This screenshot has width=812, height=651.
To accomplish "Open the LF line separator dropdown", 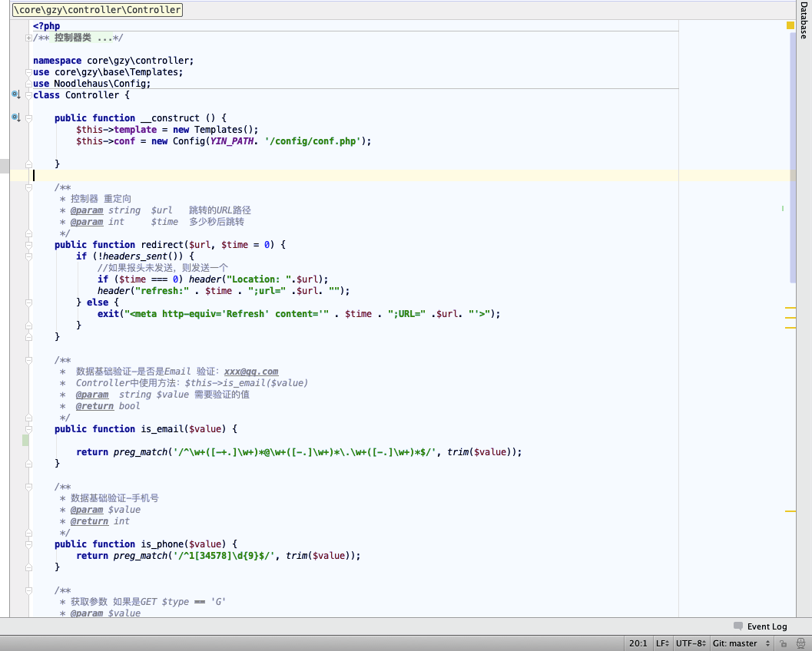I will (662, 643).
